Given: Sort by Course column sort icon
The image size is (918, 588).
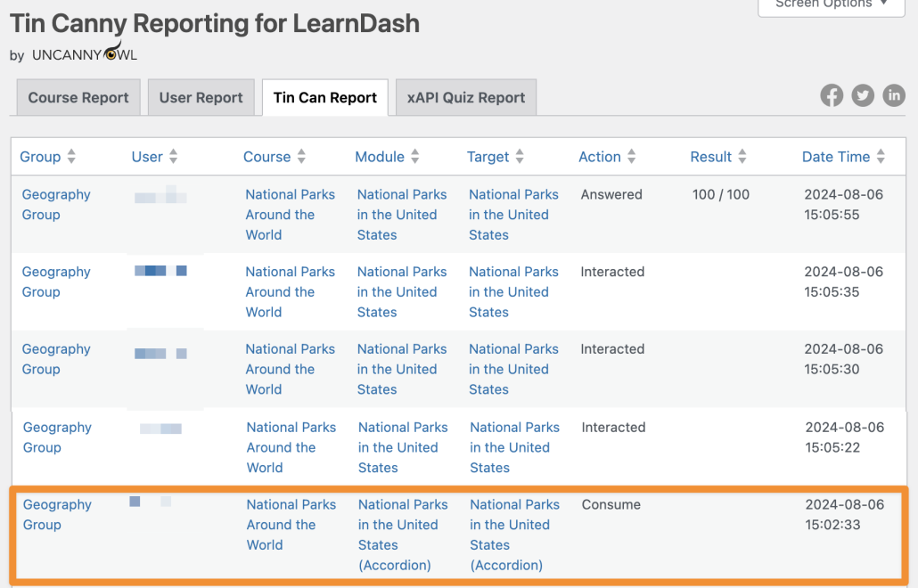Looking at the screenshot, I should [x=301, y=157].
